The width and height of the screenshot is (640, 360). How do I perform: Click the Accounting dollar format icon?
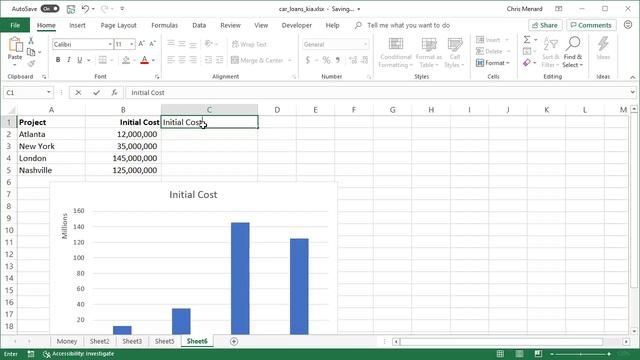point(308,60)
